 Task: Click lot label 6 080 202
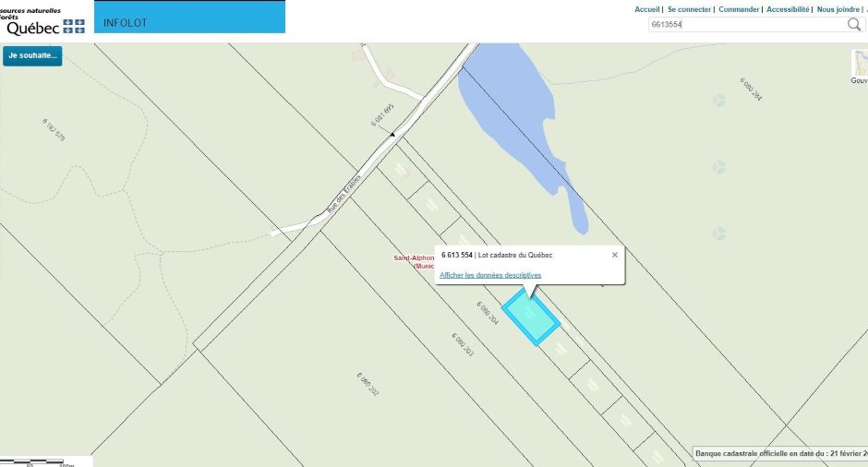point(368,384)
